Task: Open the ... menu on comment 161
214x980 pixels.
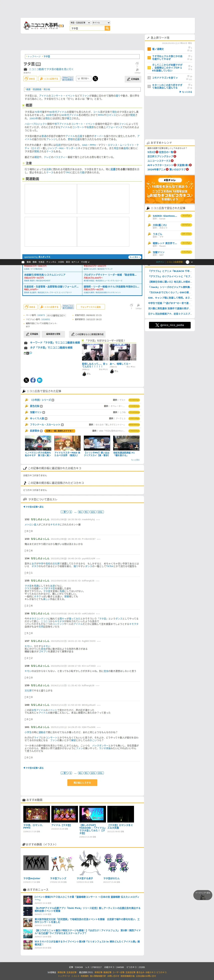Action: pyautogui.click(x=99, y=727)
